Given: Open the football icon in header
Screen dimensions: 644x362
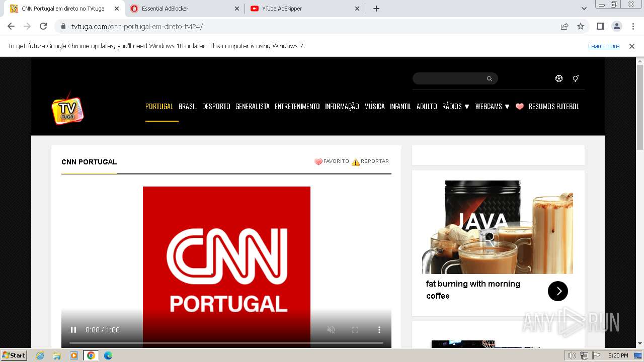Looking at the screenshot, I should (559, 78).
